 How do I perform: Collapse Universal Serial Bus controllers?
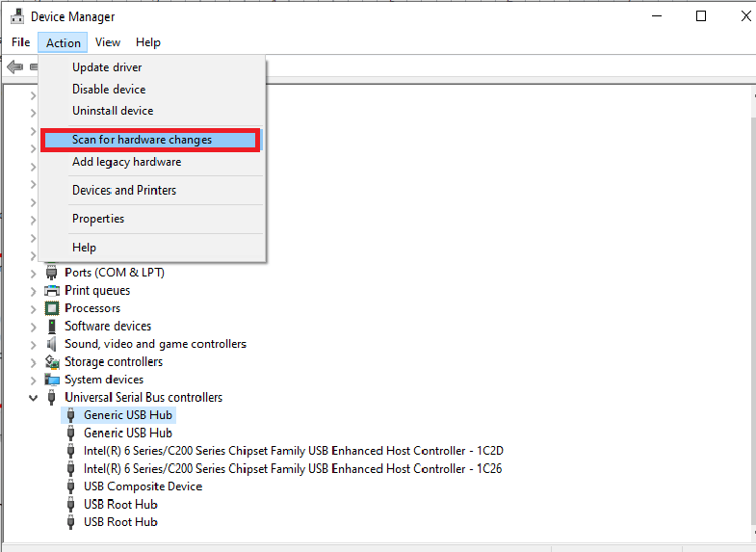pyautogui.click(x=34, y=398)
